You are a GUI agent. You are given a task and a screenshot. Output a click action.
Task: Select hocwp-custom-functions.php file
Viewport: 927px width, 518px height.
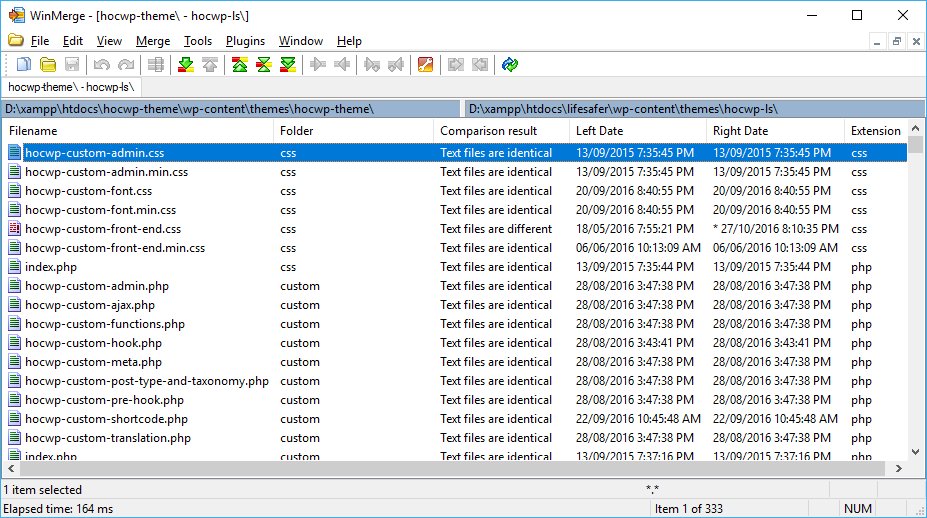point(105,324)
